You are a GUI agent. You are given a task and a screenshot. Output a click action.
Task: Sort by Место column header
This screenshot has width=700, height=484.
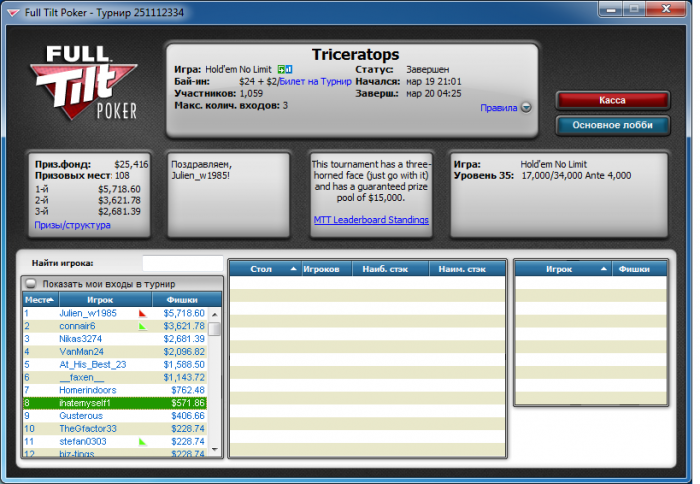click(41, 300)
